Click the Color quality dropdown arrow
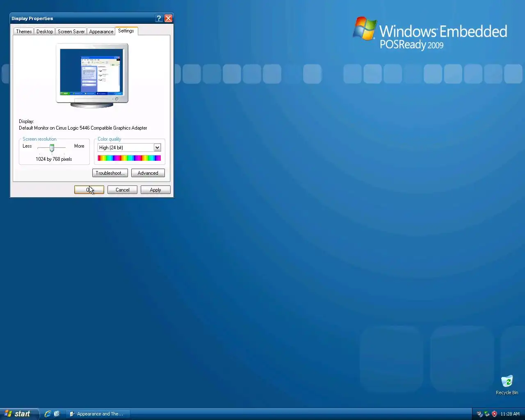The width and height of the screenshot is (525, 420). coord(157,148)
